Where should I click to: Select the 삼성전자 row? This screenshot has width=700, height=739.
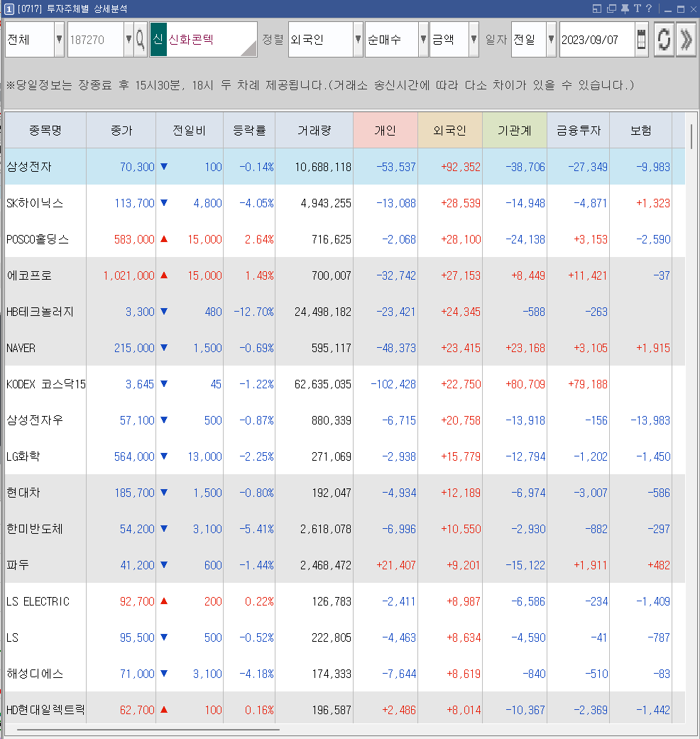344,166
